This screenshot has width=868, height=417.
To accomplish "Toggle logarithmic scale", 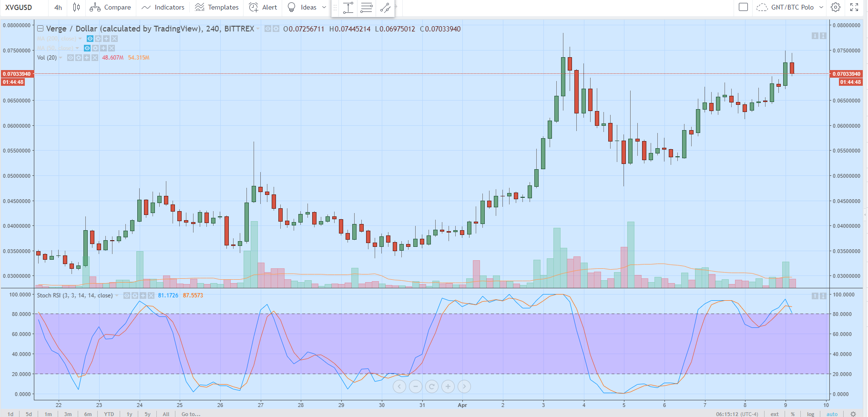I will point(810,414).
